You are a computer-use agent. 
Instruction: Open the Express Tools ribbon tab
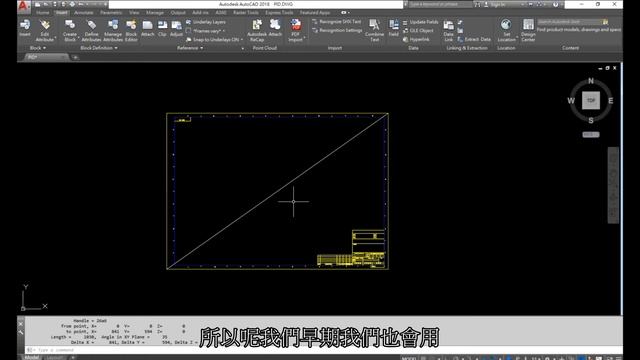[279, 13]
